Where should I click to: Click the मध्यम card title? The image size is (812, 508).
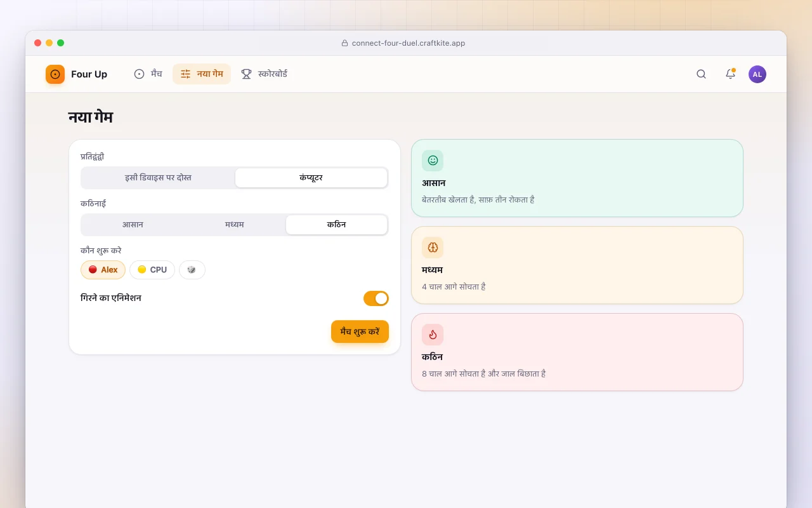433,271
